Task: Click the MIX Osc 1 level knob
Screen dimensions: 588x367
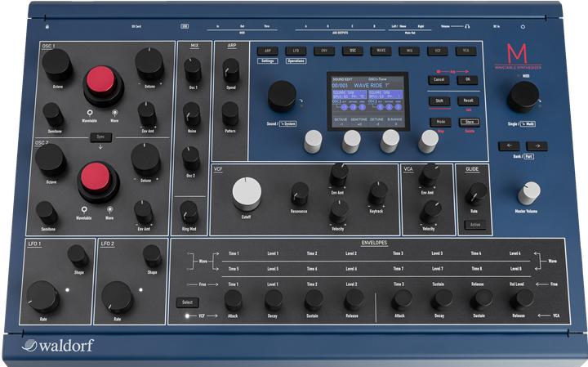Action: pyautogui.click(x=193, y=70)
